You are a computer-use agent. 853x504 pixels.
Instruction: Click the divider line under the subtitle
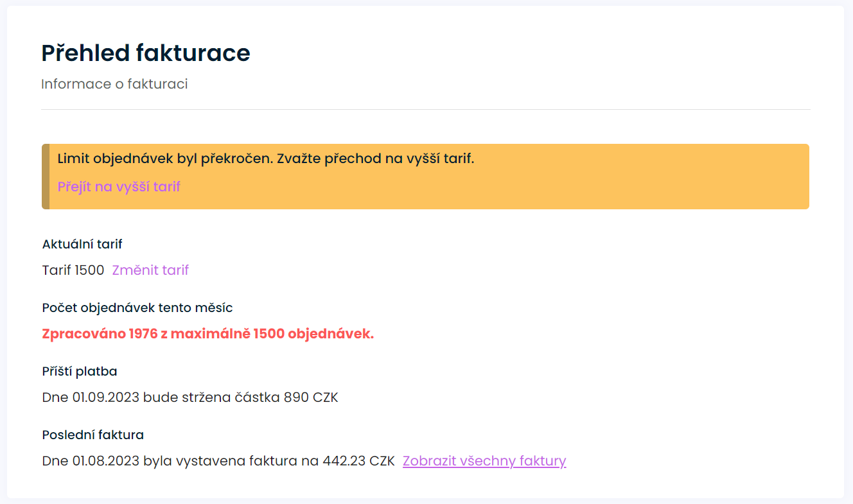tap(425, 110)
